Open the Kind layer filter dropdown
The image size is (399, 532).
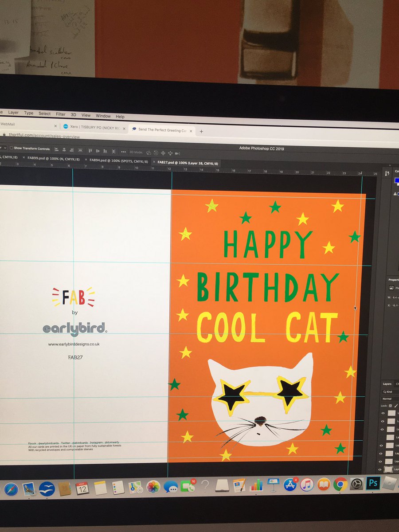tap(391, 392)
